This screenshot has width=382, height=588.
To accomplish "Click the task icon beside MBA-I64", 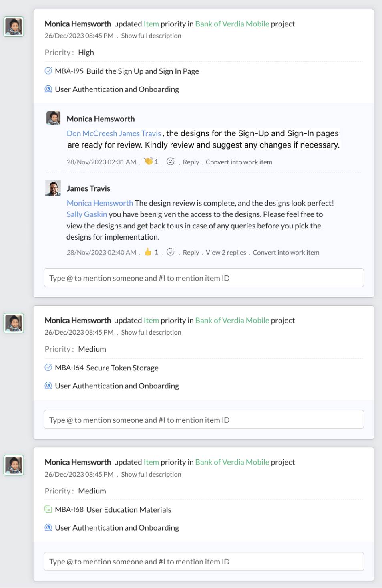I will [x=48, y=368].
